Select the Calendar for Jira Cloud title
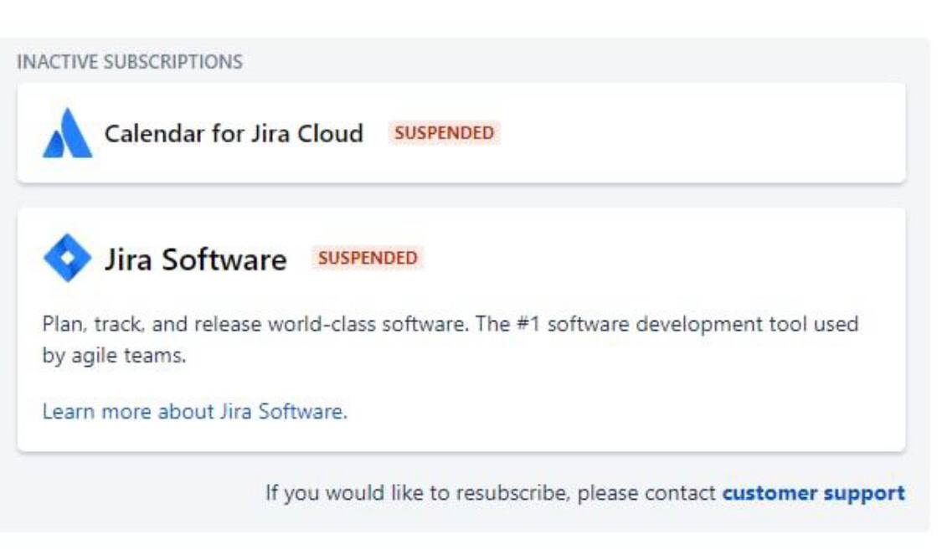The height and width of the screenshot is (560, 942). coord(234,134)
